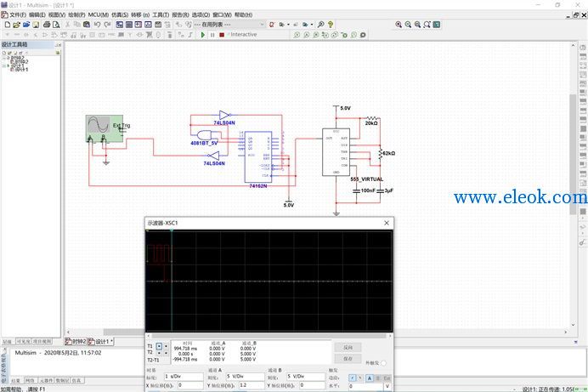This screenshot has height=392, width=588.
Task: Click the find magnifier icon in toolbar
Action: click(x=321, y=25)
